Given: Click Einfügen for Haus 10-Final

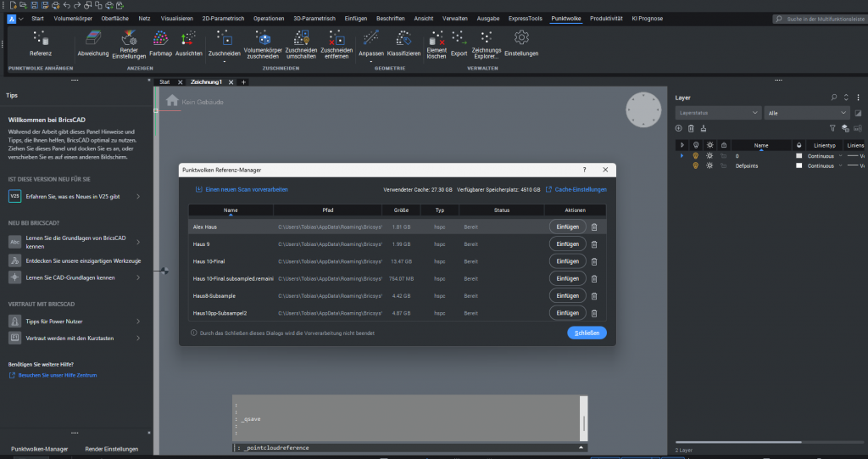Looking at the screenshot, I should [x=567, y=261].
